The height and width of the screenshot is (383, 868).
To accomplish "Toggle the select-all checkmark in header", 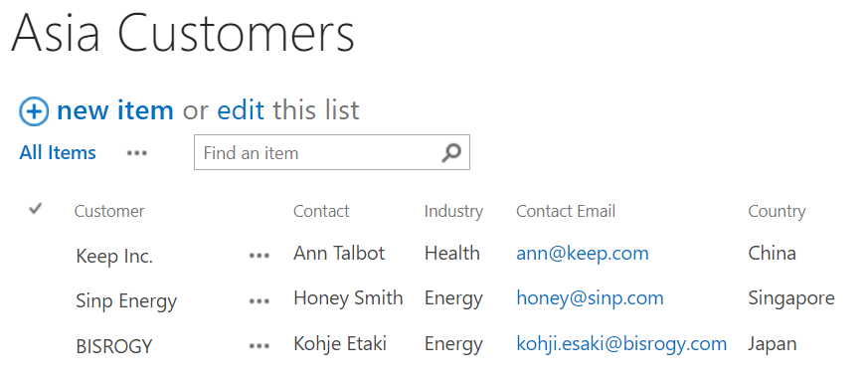I will coord(36,209).
